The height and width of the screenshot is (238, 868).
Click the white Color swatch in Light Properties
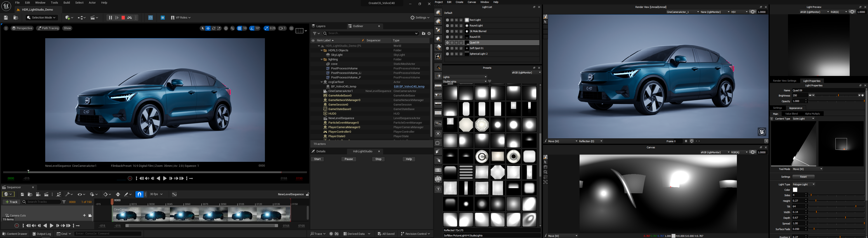(795, 190)
